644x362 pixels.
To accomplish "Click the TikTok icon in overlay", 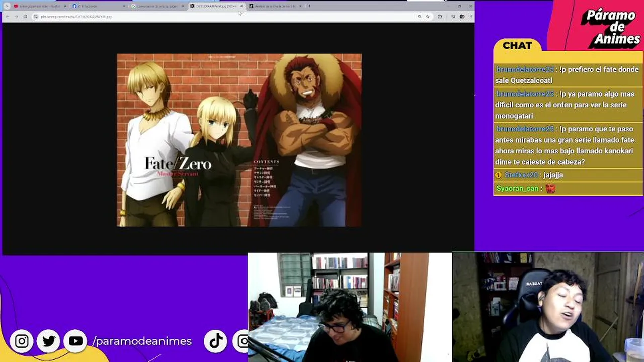I will pos(216,341).
